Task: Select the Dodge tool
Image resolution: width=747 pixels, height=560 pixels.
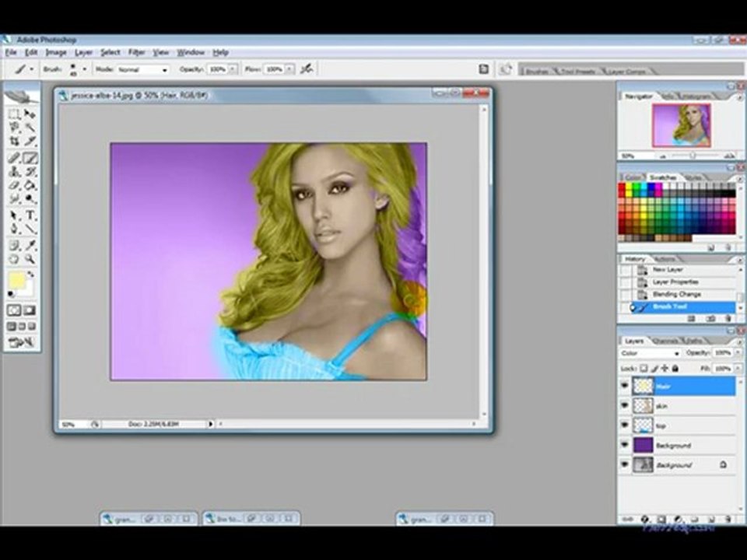Action: coord(30,198)
